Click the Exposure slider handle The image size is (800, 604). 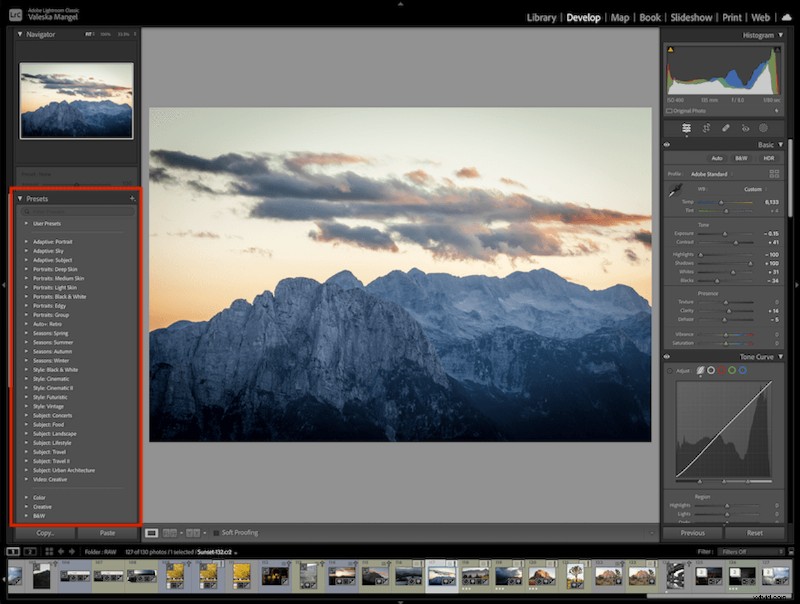coord(725,234)
